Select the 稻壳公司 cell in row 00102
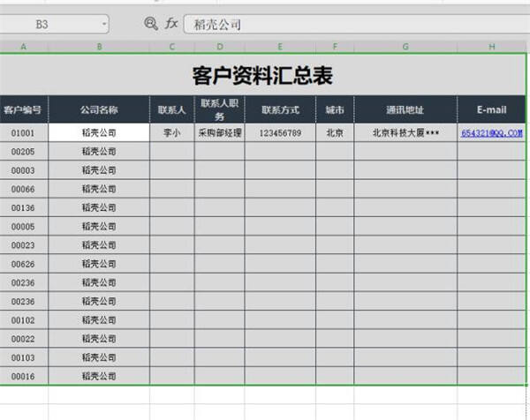530x420 pixels. pyautogui.click(x=99, y=320)
